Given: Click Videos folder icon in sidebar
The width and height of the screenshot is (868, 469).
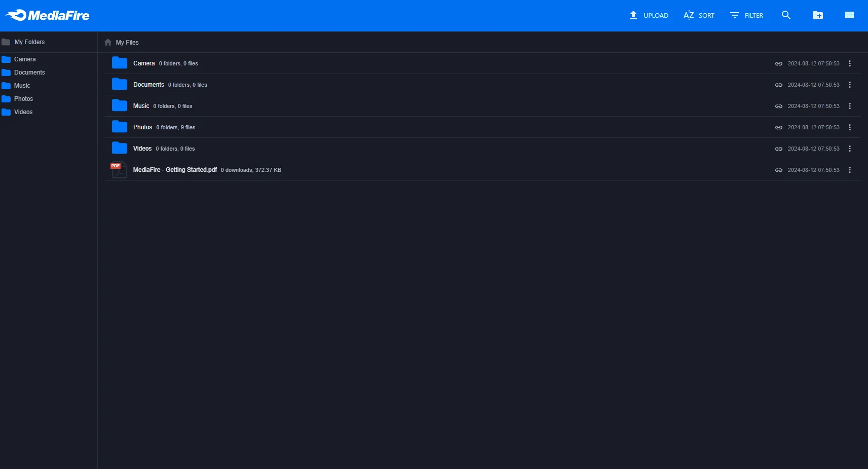Looking at the screenshot, I should pyautogui.click(x=6, y=112).
